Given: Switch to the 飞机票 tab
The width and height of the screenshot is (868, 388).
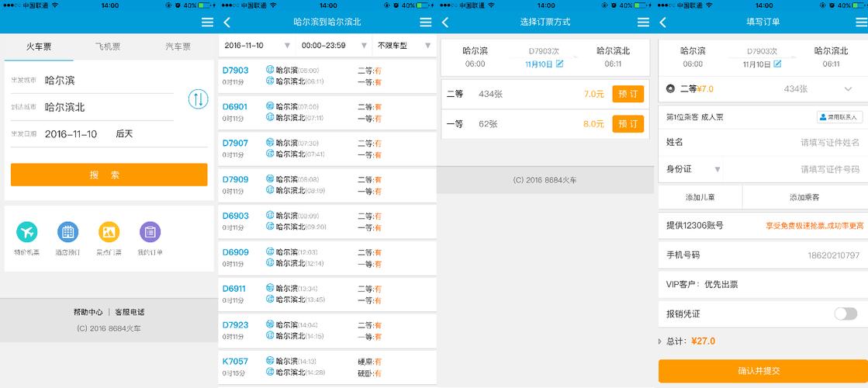Looking at the screenshot, I should tap(108, 47).
